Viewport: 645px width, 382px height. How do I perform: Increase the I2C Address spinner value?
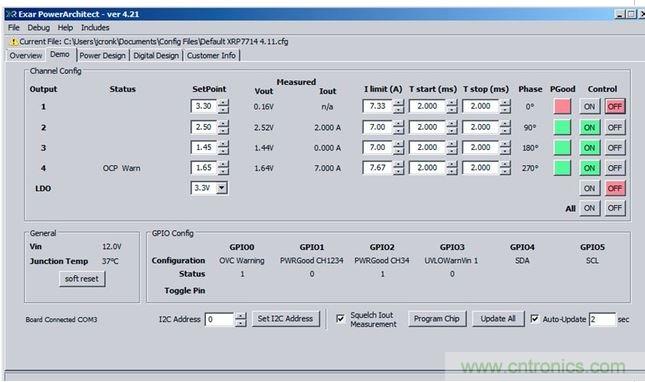(x=241, y=316)
